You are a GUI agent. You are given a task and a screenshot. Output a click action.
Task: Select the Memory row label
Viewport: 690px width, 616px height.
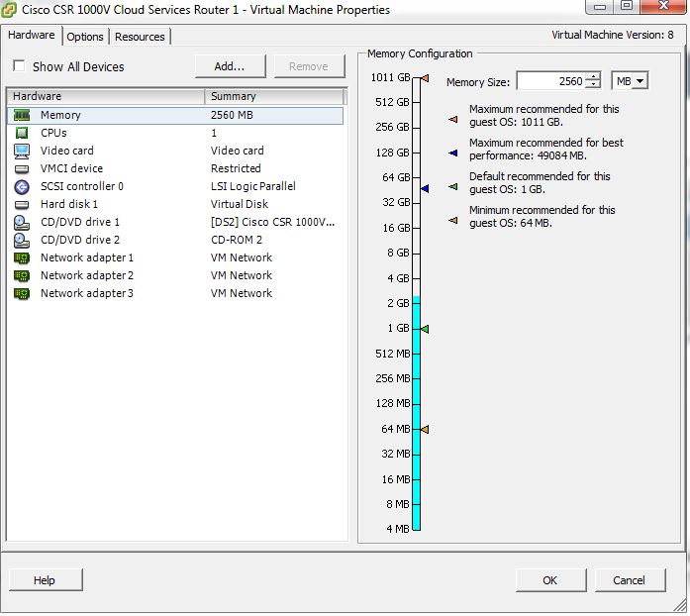click(60, 115)
